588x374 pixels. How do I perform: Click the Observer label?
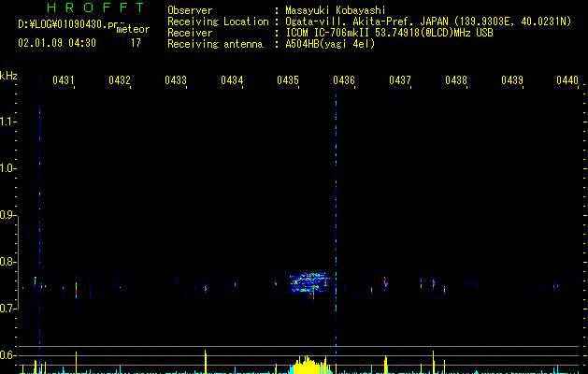190,10
